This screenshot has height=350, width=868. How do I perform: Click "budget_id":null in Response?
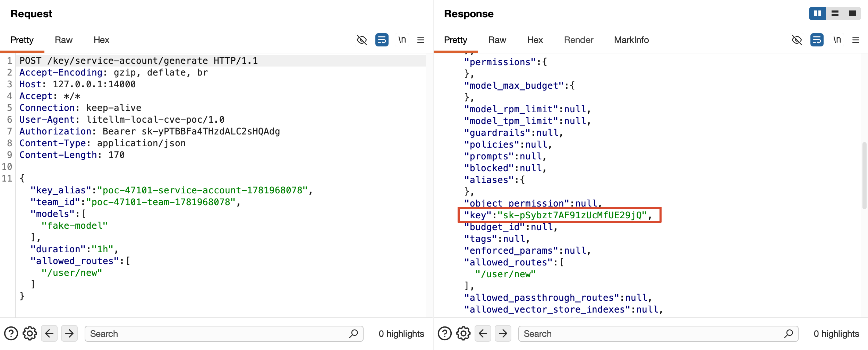pos(511,227)
